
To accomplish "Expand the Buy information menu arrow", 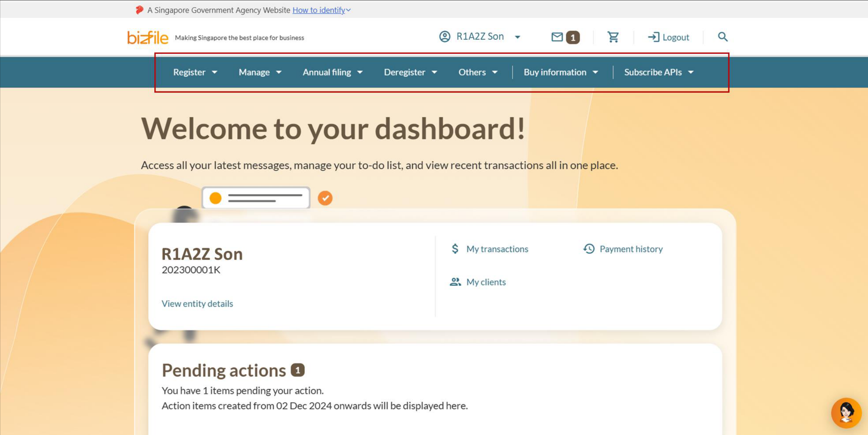I will 595,72.
